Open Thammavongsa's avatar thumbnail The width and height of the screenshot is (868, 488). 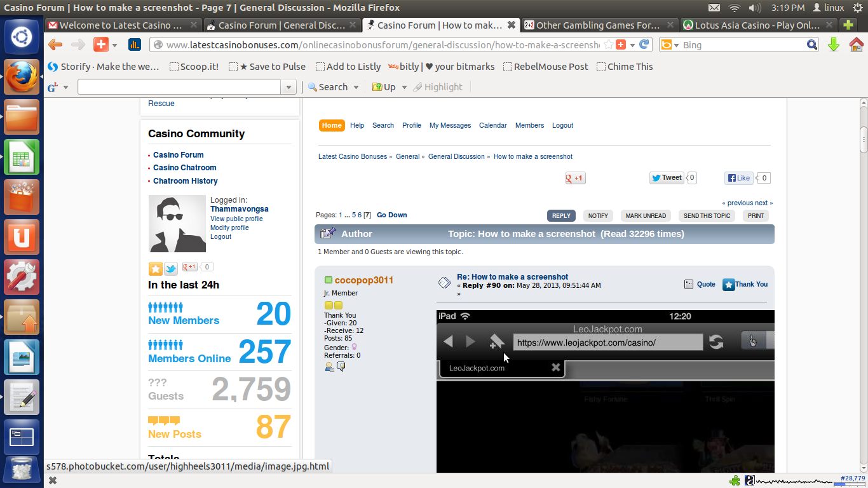click(177, 224)
